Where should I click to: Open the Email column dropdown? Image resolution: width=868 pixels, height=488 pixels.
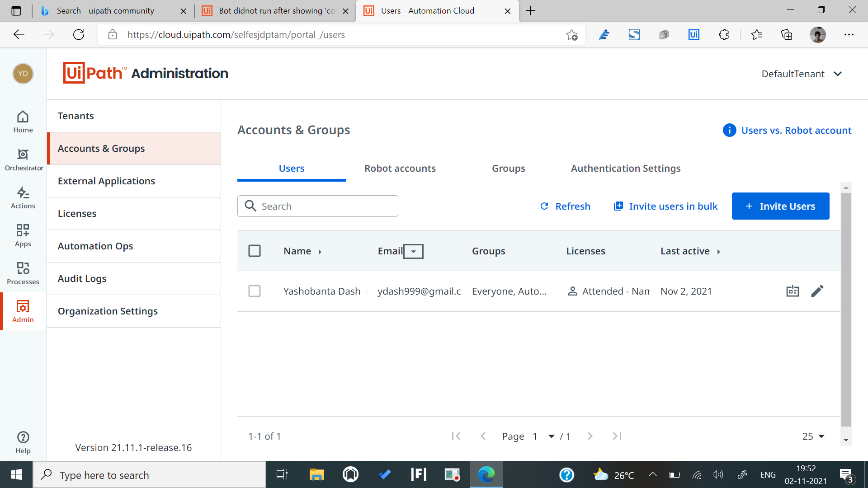coord(413,251)
